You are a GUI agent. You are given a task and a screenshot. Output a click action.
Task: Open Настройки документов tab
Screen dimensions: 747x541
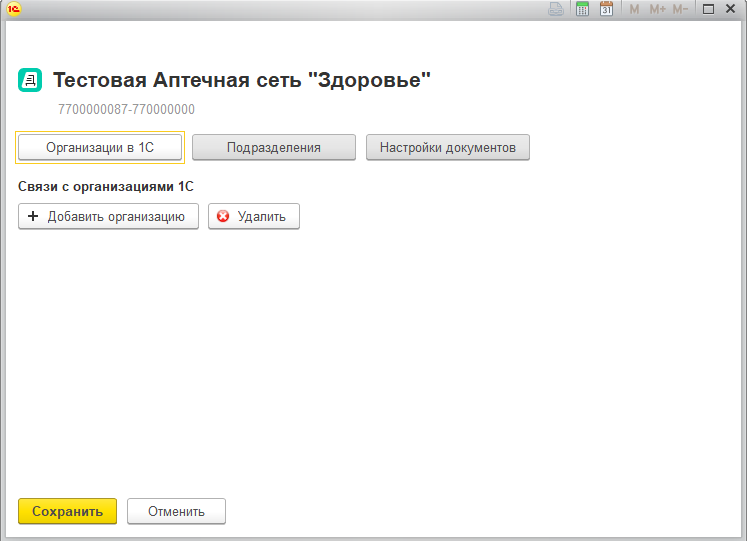(448, 148)
